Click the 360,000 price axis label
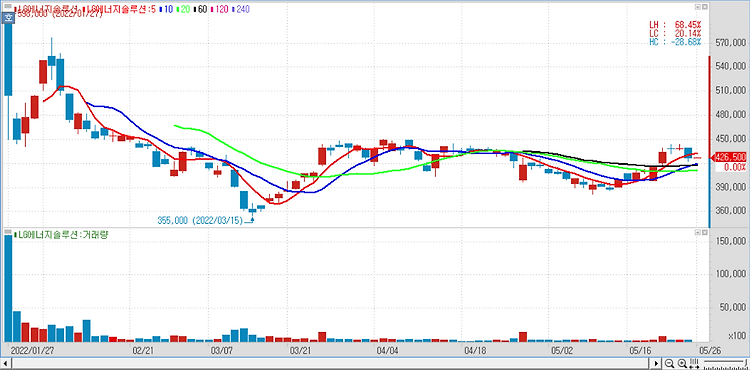The width and height of the screenshot is (750, 370). tap(730, 211)
